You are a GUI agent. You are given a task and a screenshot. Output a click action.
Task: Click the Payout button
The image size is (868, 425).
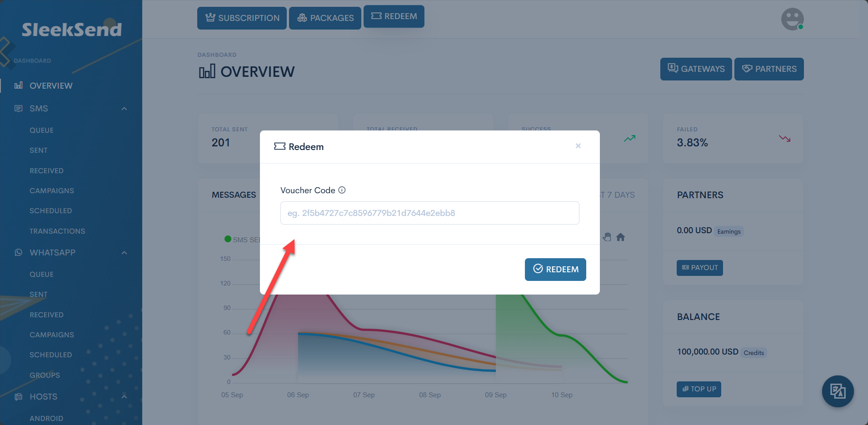tap(699, 268)
